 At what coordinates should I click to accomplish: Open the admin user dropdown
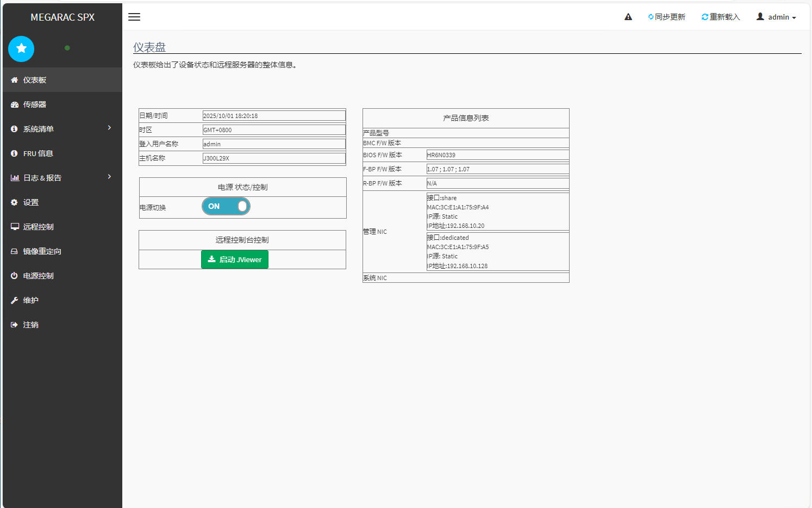776,17
